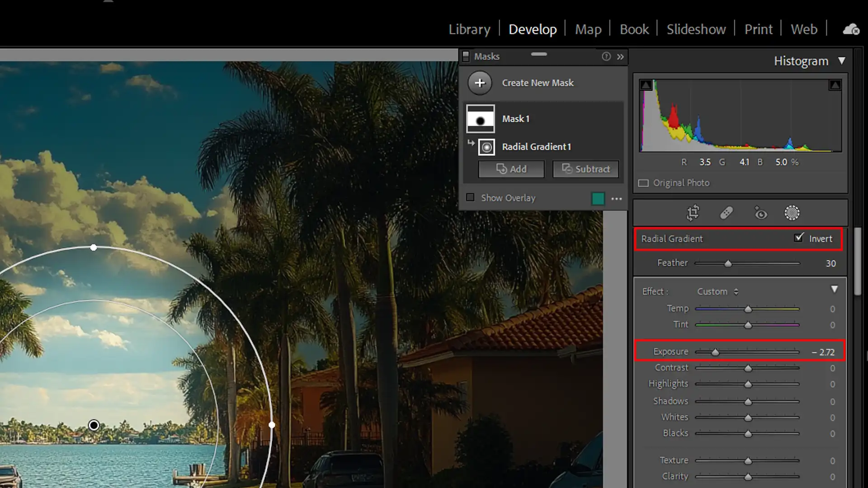
Task: Click the Temp slider handle
Action: 748,309
